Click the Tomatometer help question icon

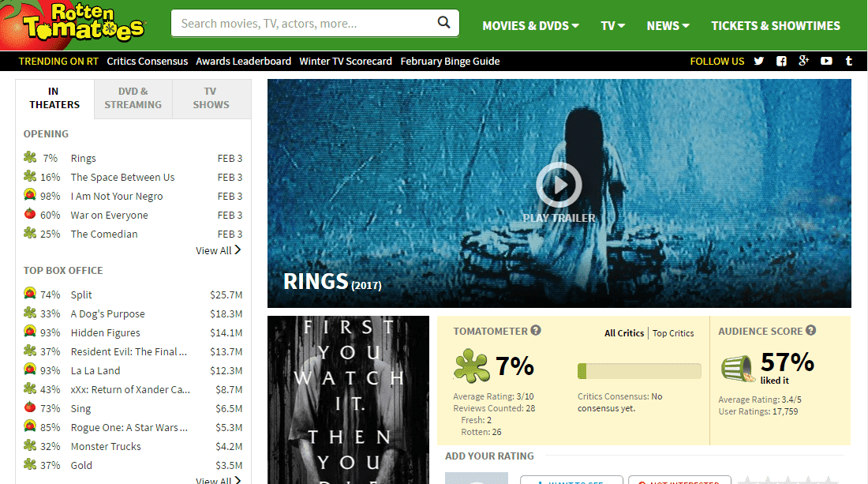(535, 331)
